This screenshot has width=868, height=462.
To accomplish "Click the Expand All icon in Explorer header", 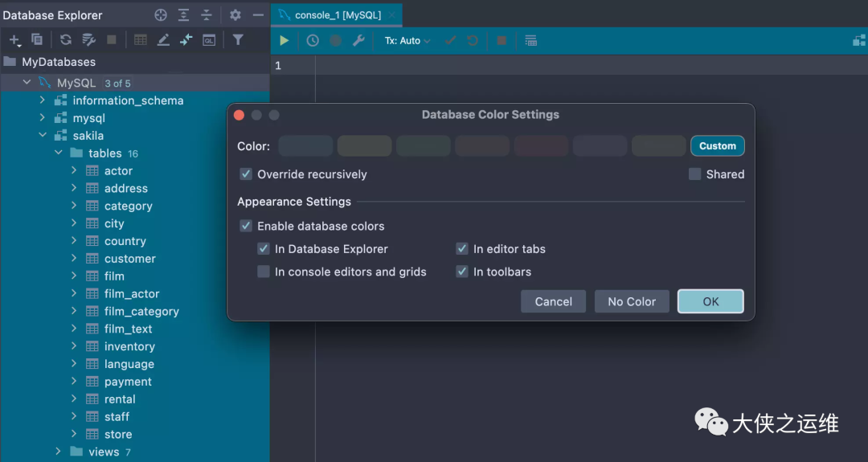I will [x=183, y=15].
